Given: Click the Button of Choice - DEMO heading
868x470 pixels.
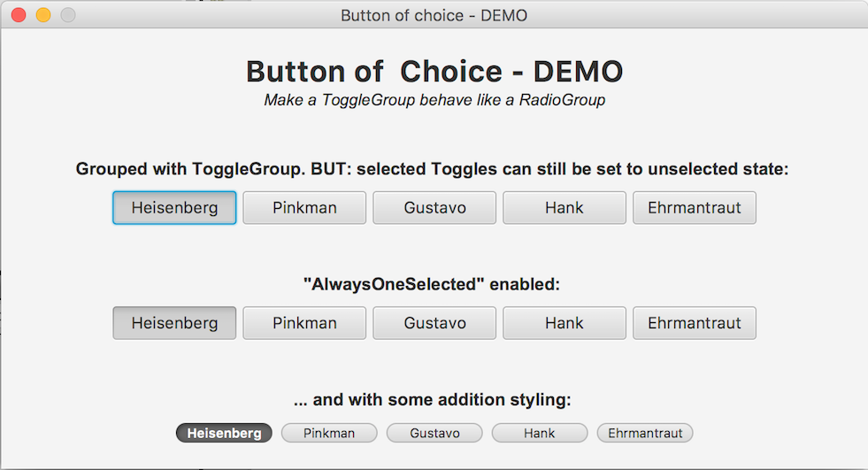Looking at the screenshot, I should pos(434,72).
